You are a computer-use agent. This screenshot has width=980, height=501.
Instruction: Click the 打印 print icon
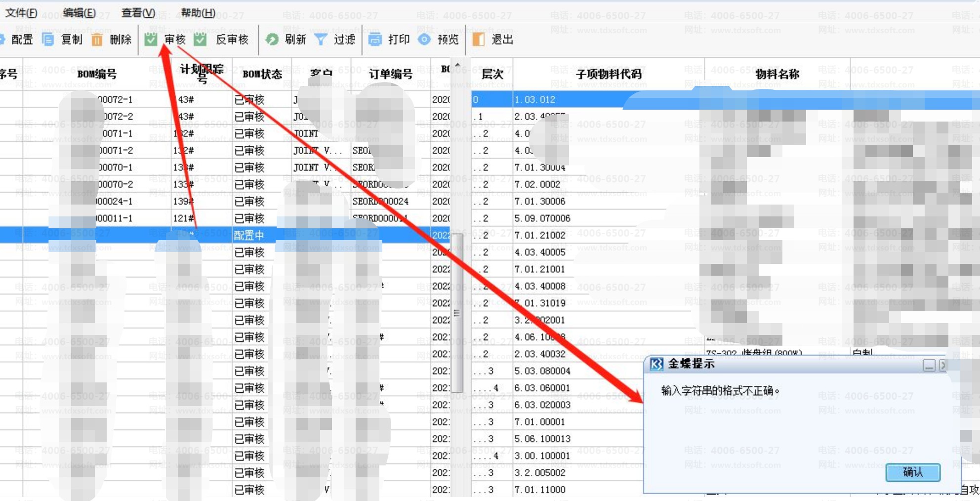[x=375, y=40]
